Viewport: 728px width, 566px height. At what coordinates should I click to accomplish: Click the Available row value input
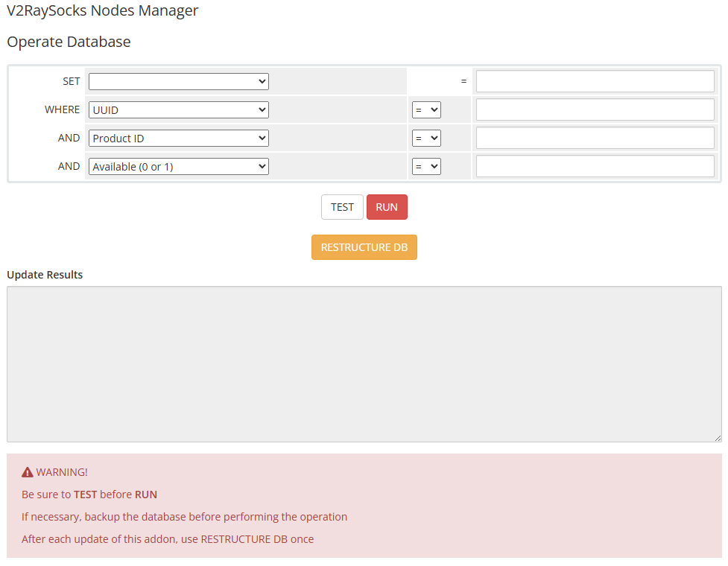point(595,166)
